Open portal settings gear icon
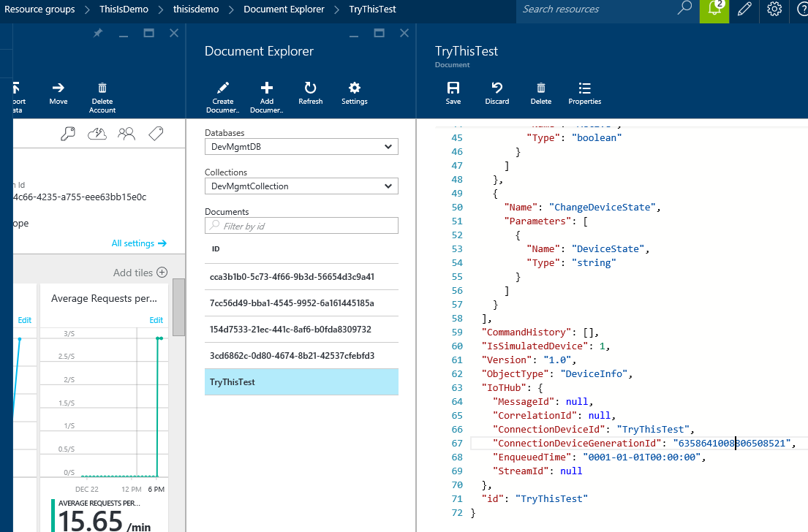The height and width of the screenshot is (532, 808). (774, 9)
